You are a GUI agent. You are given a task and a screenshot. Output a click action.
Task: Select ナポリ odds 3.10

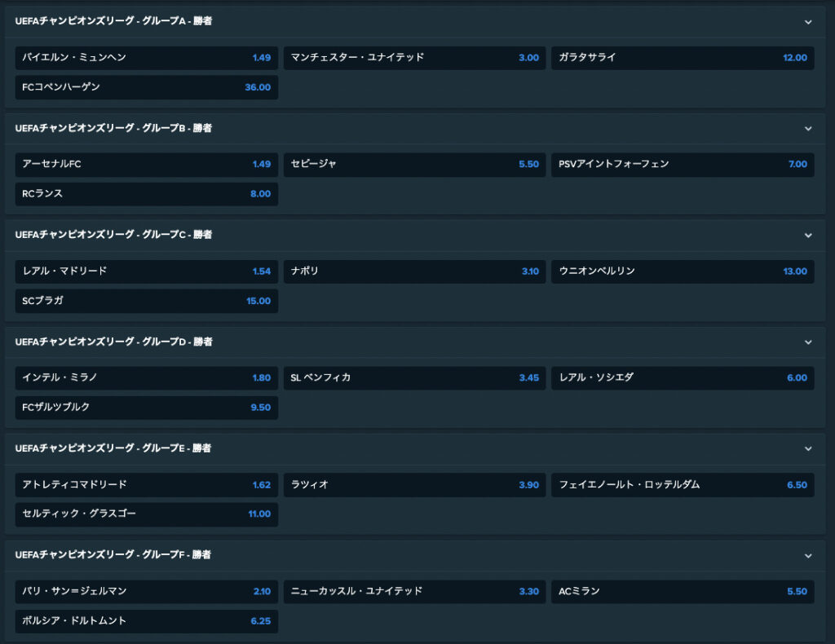pyautogui.click(x=414, y=271)
